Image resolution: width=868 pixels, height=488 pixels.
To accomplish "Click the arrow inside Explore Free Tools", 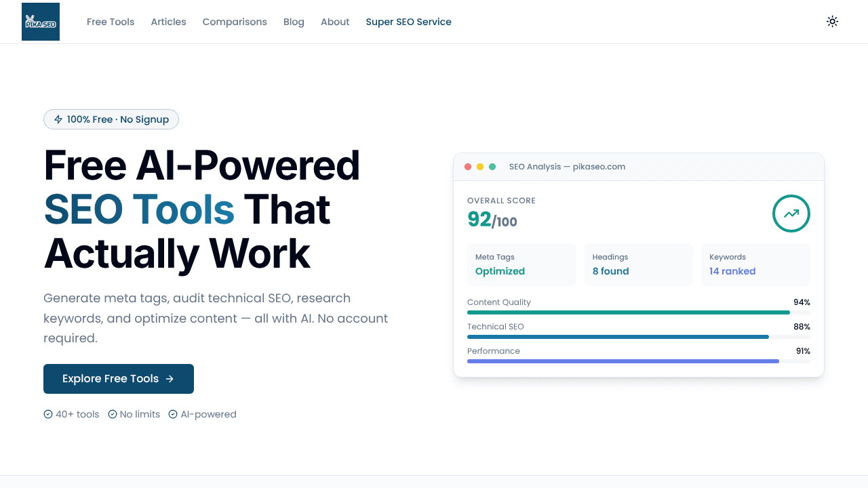I will [x=170, y=379].
